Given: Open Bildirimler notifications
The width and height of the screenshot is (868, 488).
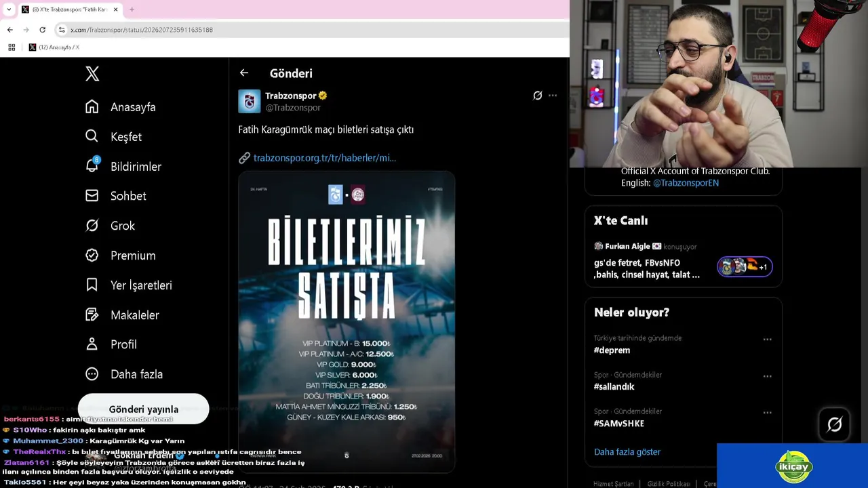Looking at the screenshot, I should pos(123,167).
